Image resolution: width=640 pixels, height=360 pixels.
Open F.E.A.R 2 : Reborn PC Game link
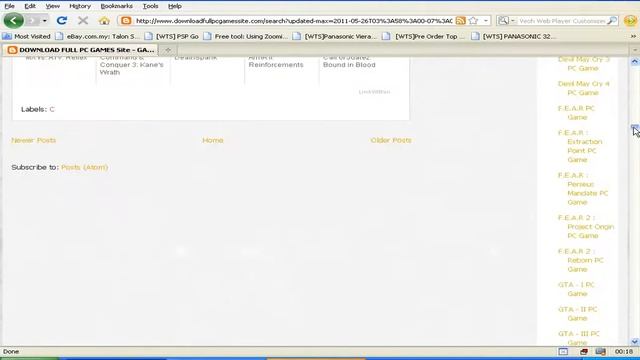(580, 260)
